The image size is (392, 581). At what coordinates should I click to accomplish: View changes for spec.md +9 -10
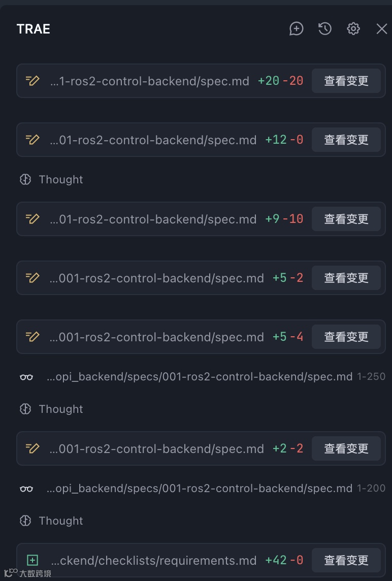coord(346,219)
